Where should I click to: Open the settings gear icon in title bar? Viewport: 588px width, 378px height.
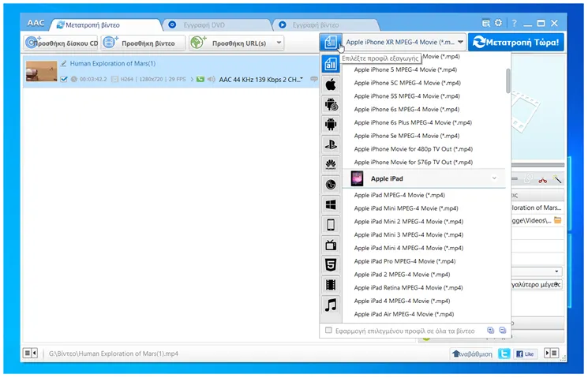[498, 23]
